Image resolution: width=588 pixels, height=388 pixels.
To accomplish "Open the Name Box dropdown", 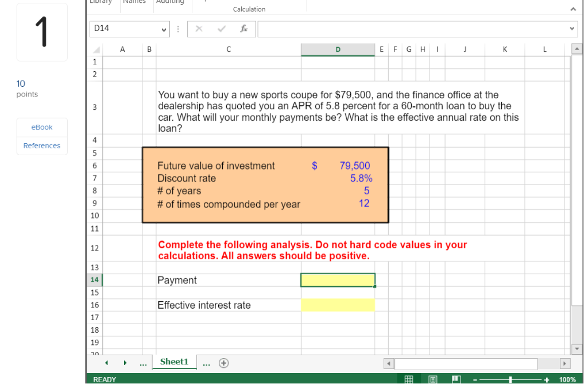I will 164,29.
